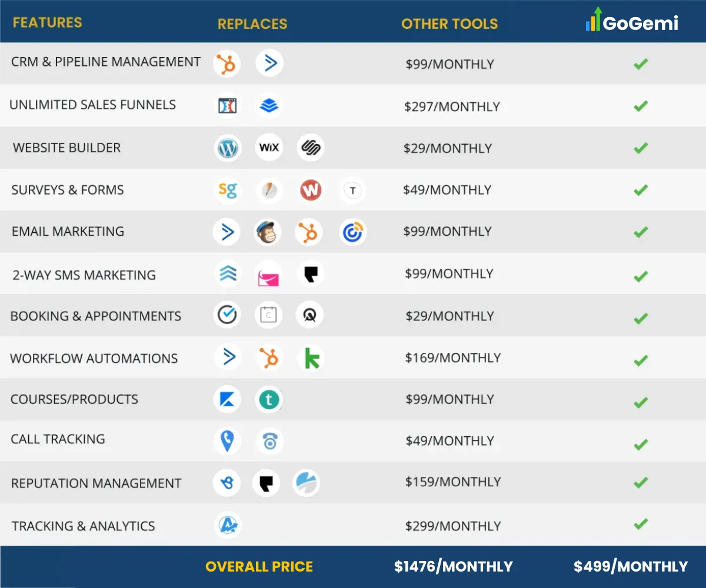This screenshot has width=706, height=588.
Task: Click the HubSpot icon in CRM row
Action: 227,64
